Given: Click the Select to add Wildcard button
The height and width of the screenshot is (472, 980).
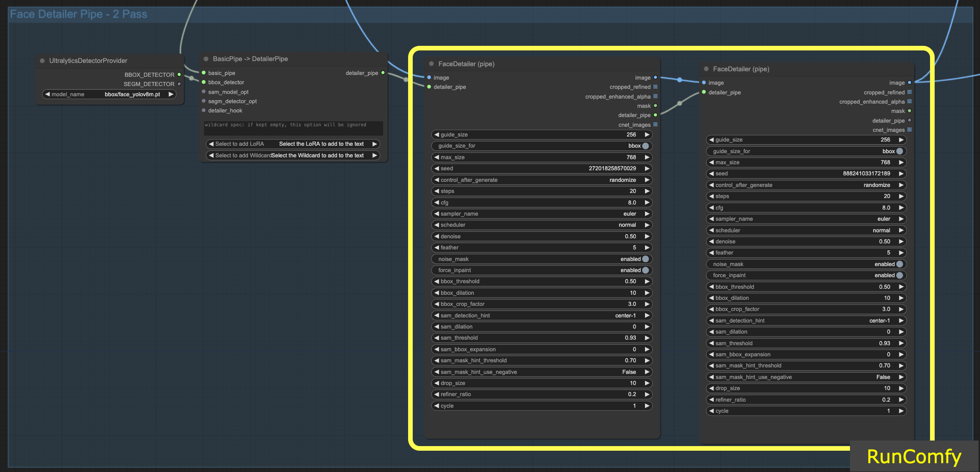Looking at the screenshot, I should (292, 155).
